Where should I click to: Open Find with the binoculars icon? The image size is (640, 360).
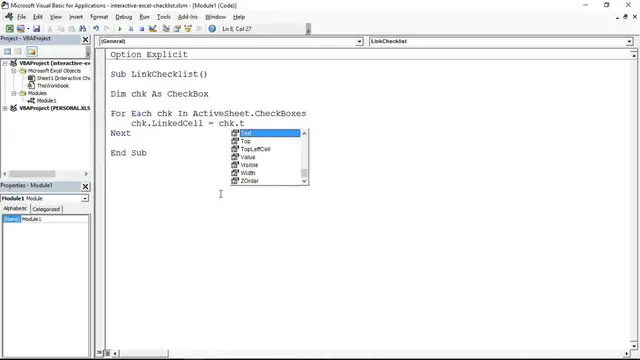[82, 29]
